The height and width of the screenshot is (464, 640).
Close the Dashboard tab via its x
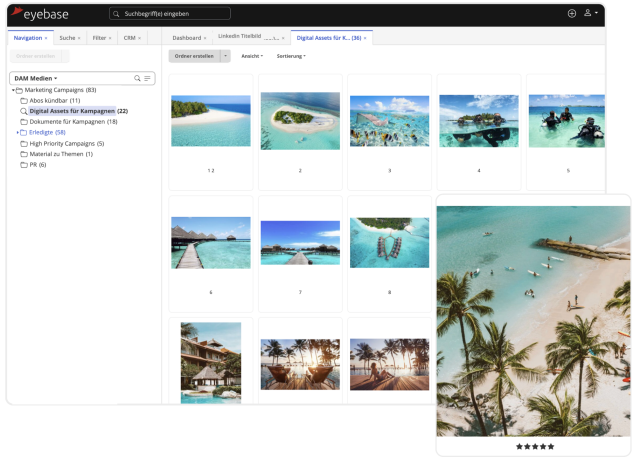[x=207, y=38]
